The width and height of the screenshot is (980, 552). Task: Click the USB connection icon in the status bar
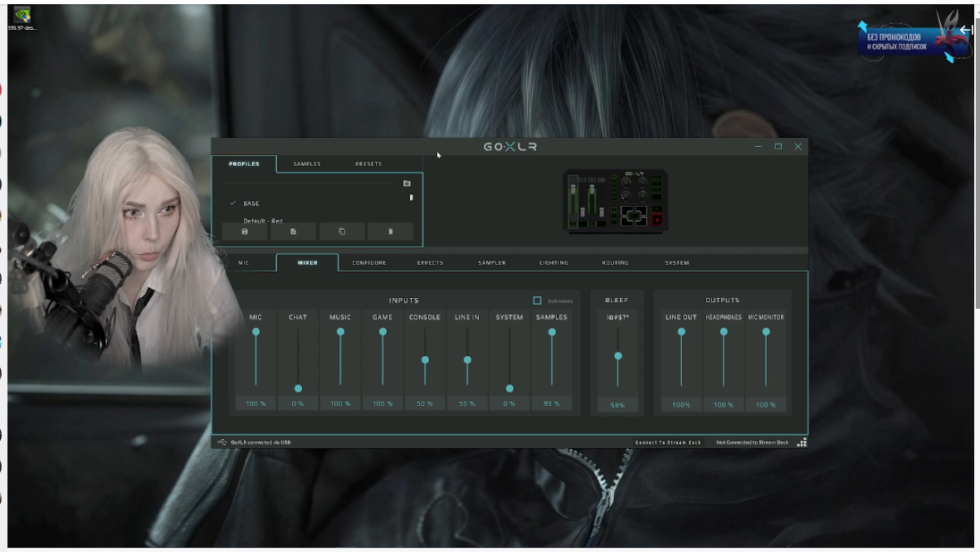coord(222,442)
